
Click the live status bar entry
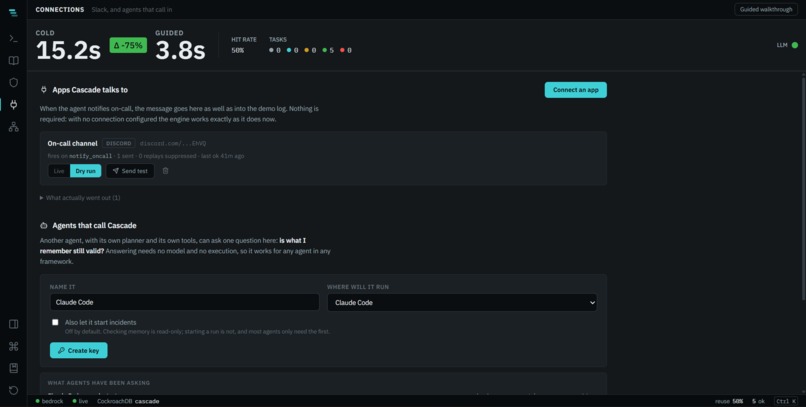click(x=80, y=401)
